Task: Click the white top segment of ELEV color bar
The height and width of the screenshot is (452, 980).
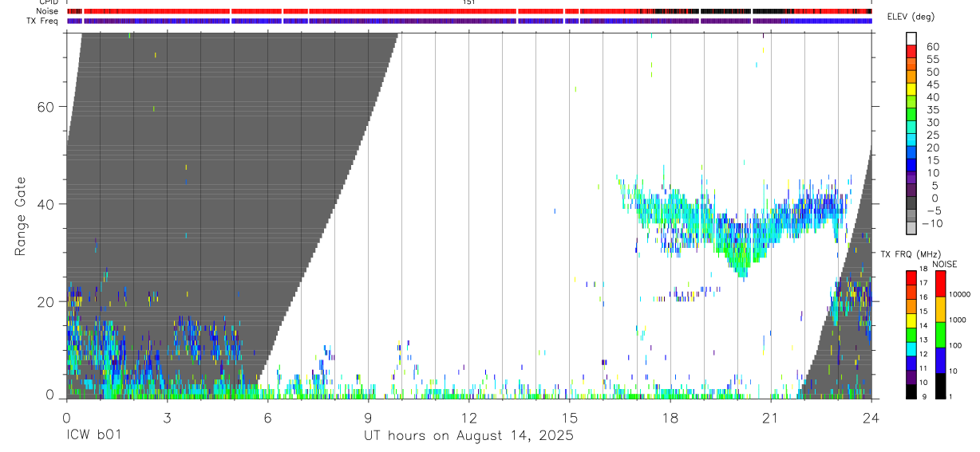Action: (x=911, y=38)
